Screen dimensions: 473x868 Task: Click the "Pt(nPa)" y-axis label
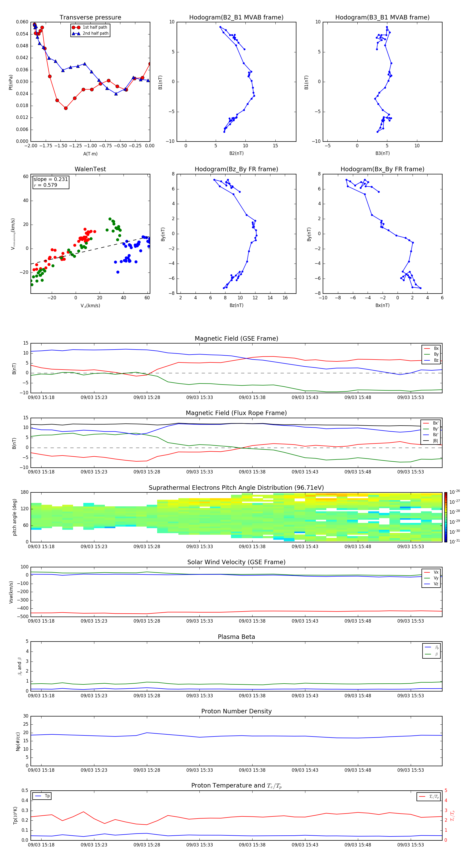pos(11,82)
